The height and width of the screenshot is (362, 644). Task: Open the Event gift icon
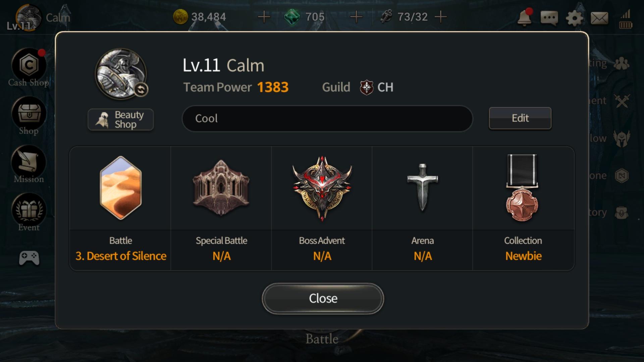tap(29, 210)
